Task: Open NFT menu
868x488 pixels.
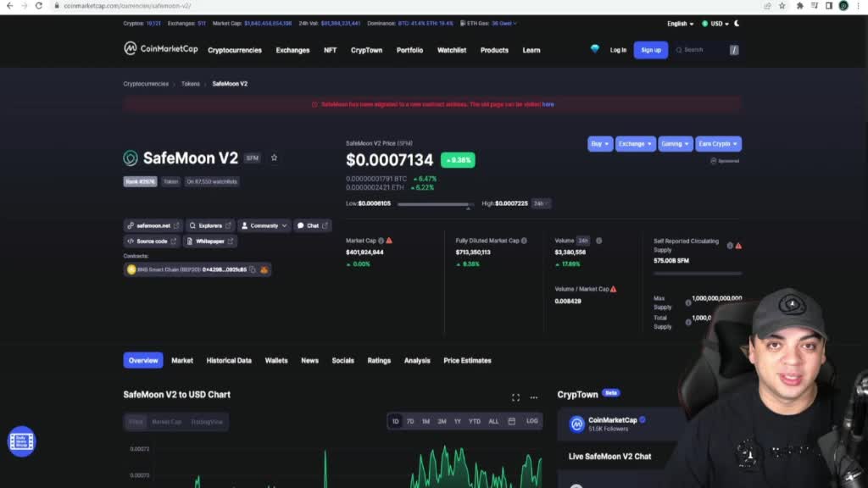Action: (330, 50)
